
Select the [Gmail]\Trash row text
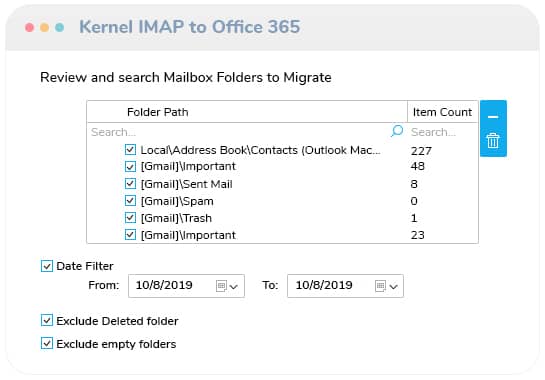176,218
